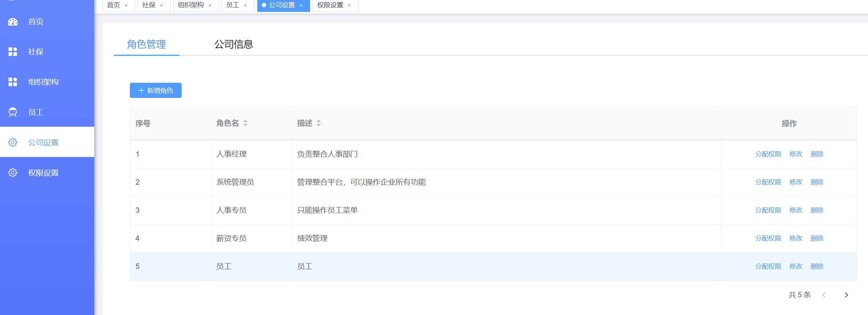This screenshot has height=315, width=868.
Task: Open 员工 in the sidebar menu
Action: pyautogui.click(x=47, y=112)
